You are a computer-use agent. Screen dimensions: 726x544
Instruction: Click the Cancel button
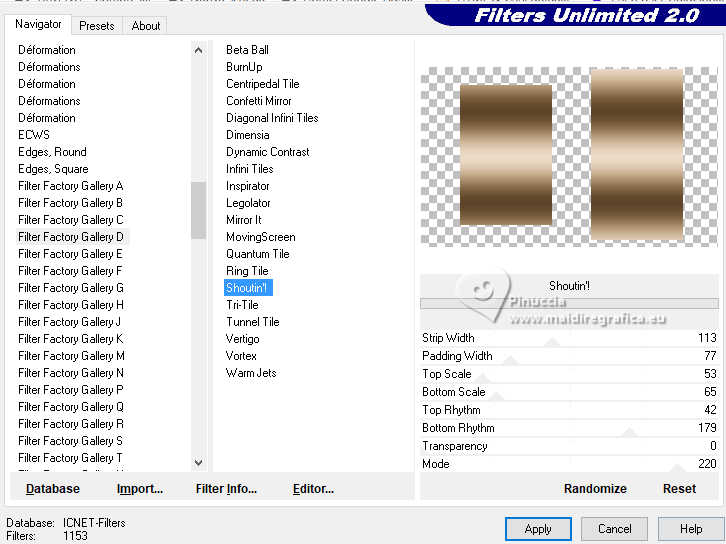[614, 529]
